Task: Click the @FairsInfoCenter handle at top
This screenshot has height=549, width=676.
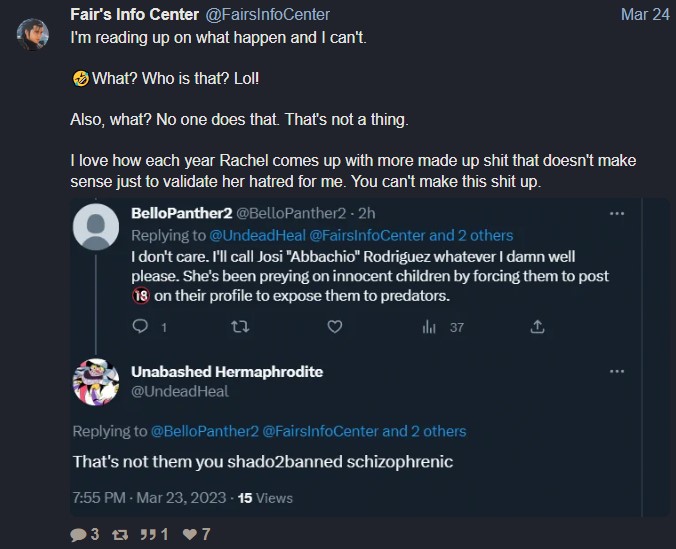Action: tap(268, 14)
